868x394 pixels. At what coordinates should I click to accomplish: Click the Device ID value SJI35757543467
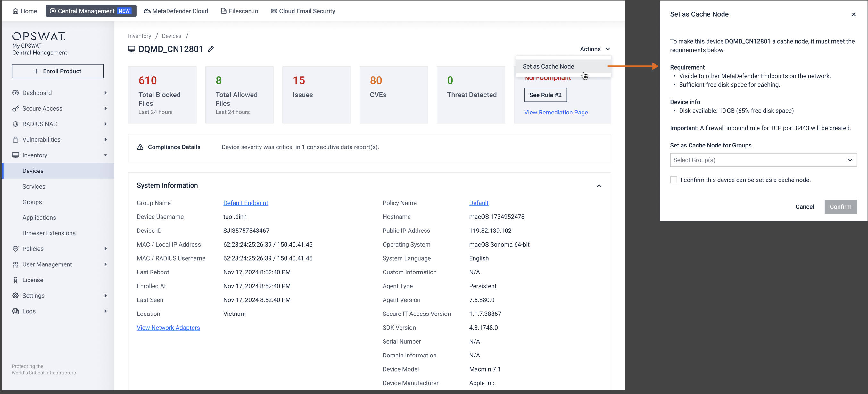(246, 231)
